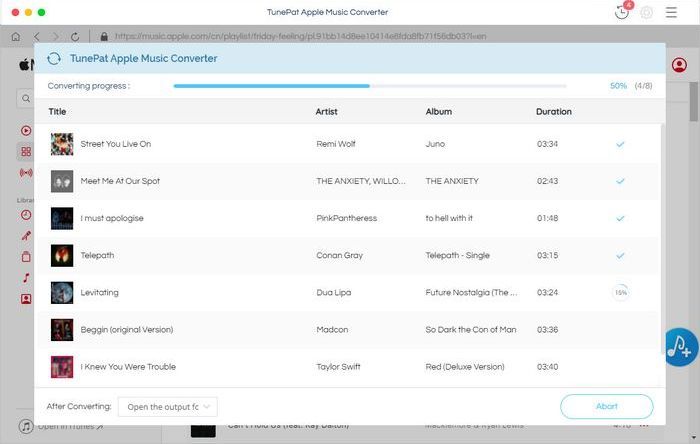This screenshot has width=700, height=444.
Task: Navigate back with the left arrow
Action: coord(37,37)
